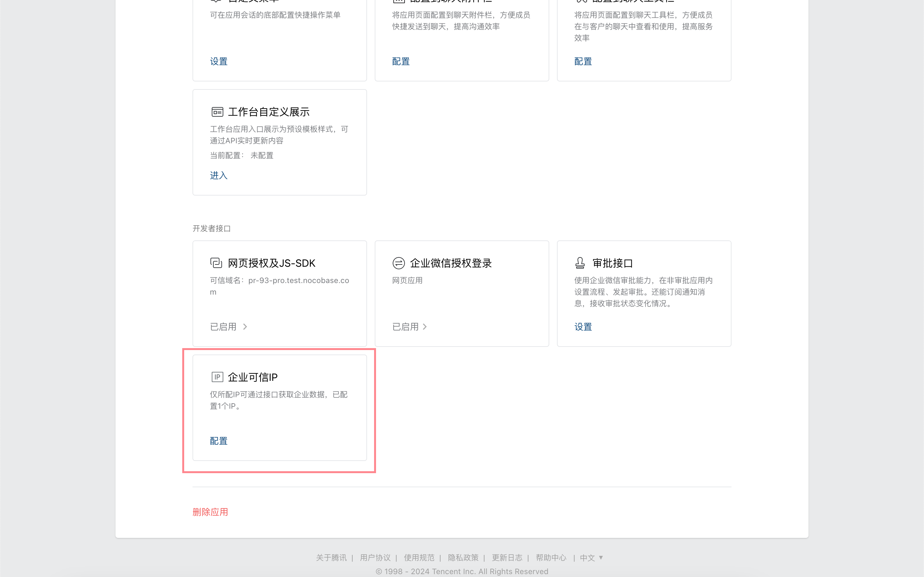
Task: Click 进入 under 工作台自定义展示
Action: [x=219, y=175]
